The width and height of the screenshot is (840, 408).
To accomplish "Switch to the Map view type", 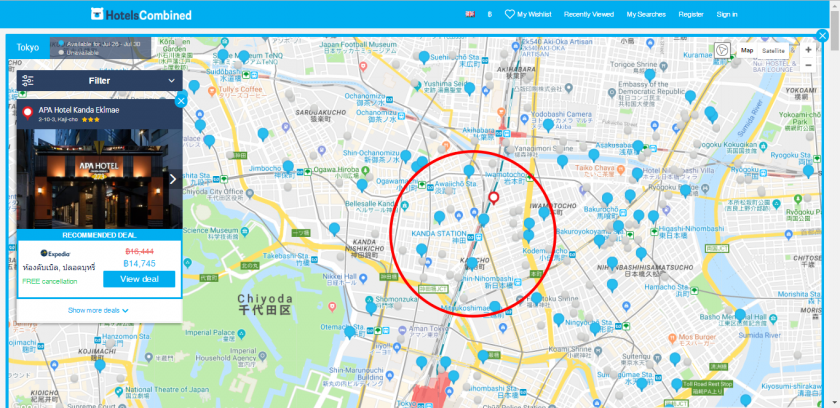I will click(x=747, y=50).
